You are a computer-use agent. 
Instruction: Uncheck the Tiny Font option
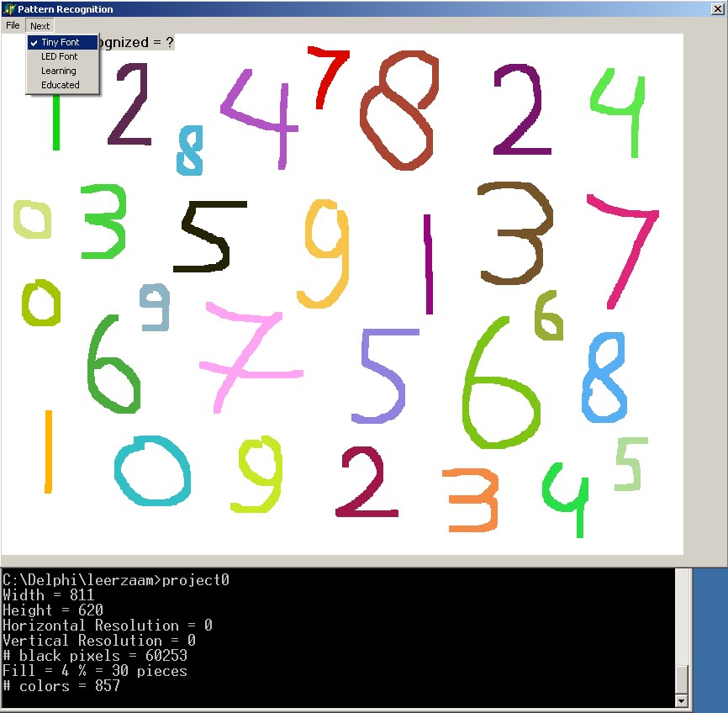tap(60, 42)
